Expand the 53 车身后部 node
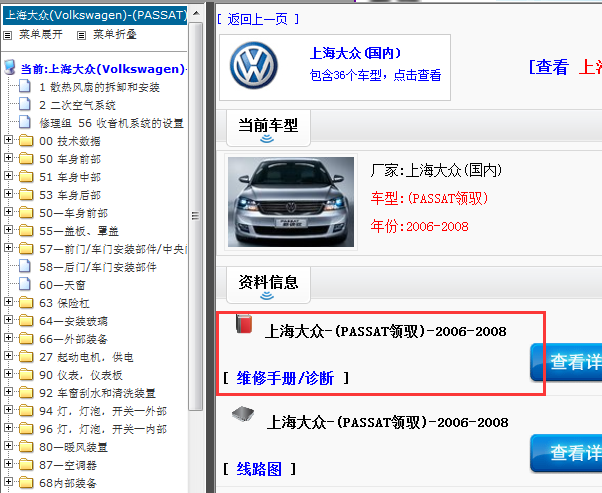Image resolution: width=602 pixels, height=493 pixels. 8,194
